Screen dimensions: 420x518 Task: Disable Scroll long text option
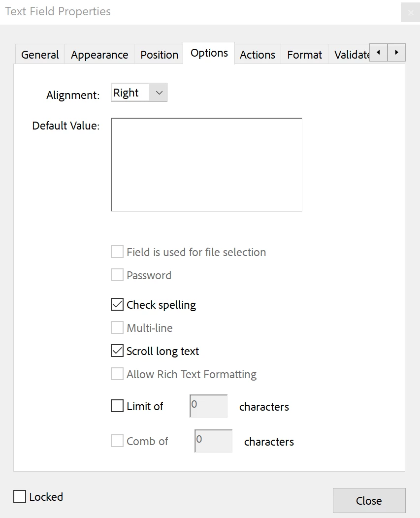point(117,351)
